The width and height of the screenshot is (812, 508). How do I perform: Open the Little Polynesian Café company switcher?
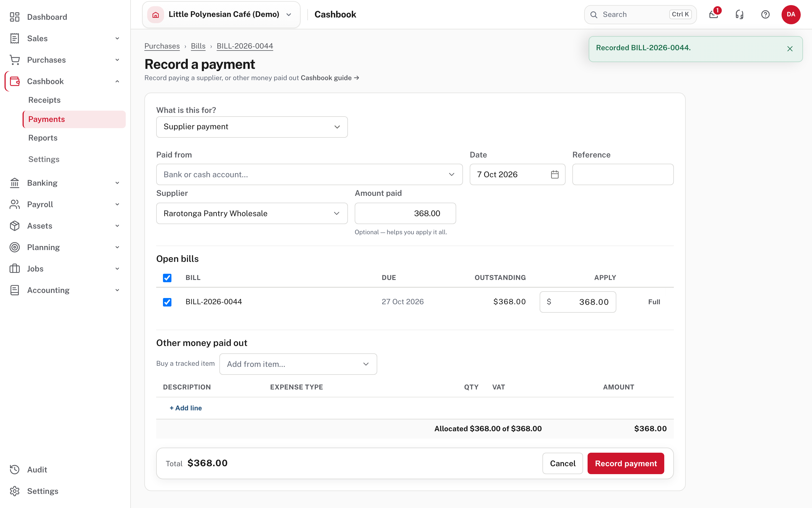click(x=221, y=14)
